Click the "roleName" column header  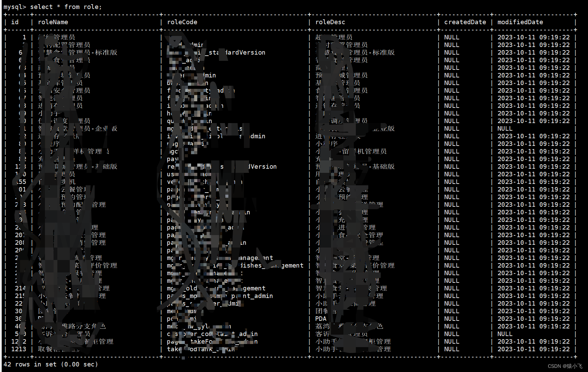coord(53,22)
